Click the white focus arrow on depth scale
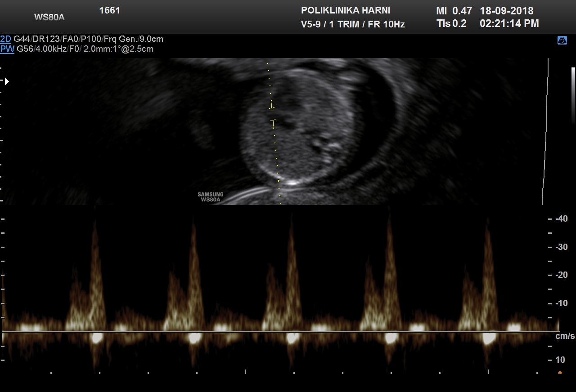The image size is (576, 392). (x=7, y=82)
